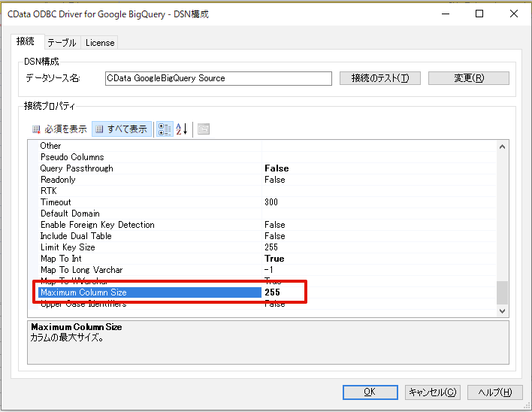532x412 pixels.
Task: Click the 接続のテスト(T) button
Action: (x=380, y=78)
